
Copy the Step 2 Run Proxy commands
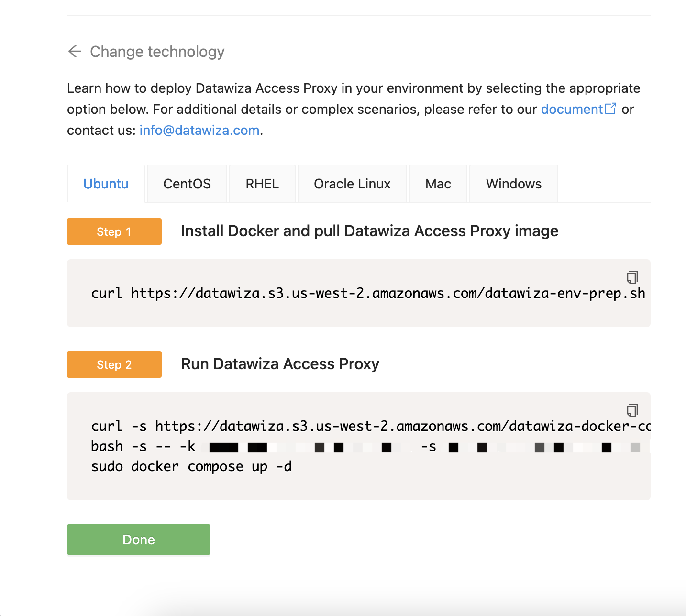tap(632, 410)
